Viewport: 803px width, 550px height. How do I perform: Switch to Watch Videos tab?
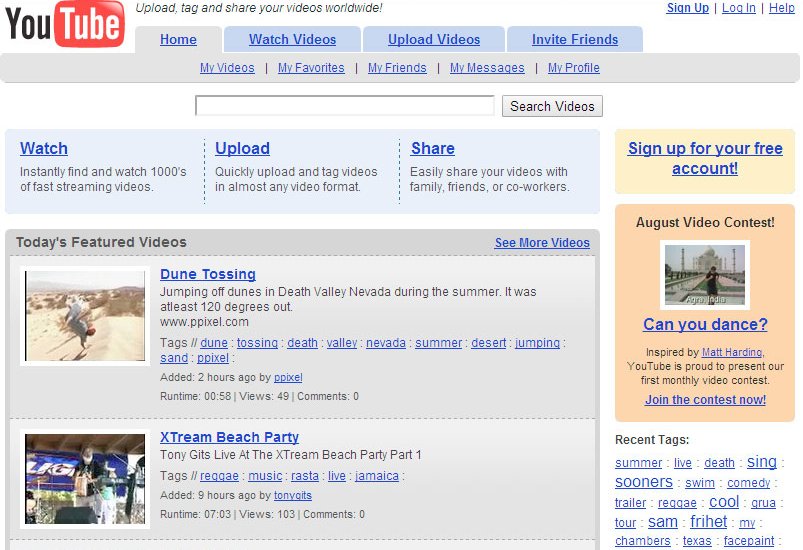click(x=292, y=39)
